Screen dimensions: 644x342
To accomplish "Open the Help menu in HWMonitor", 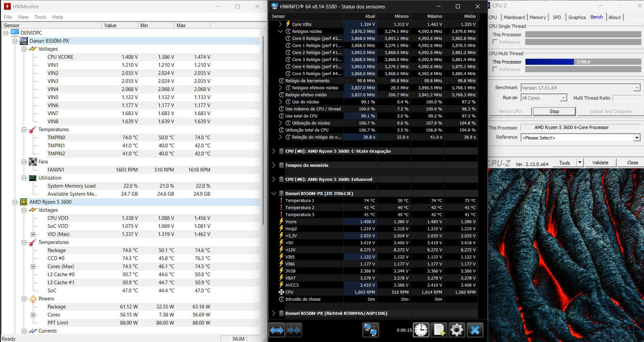I will 58,17.
